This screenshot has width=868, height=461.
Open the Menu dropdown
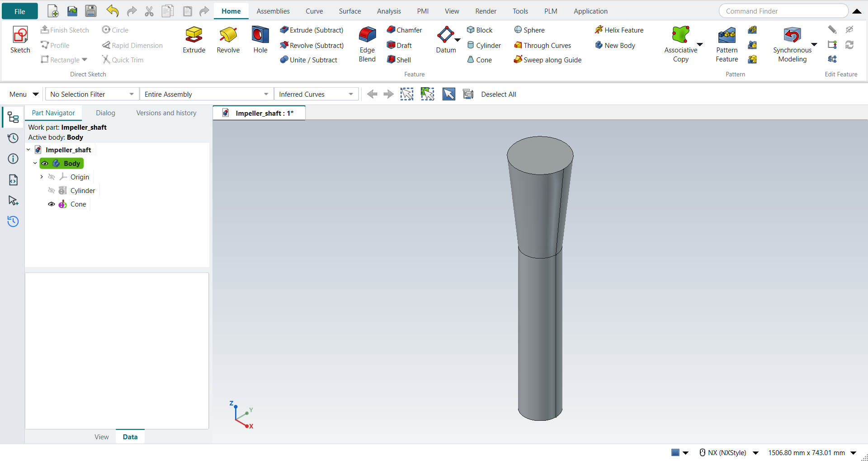(x=24, y=94)
